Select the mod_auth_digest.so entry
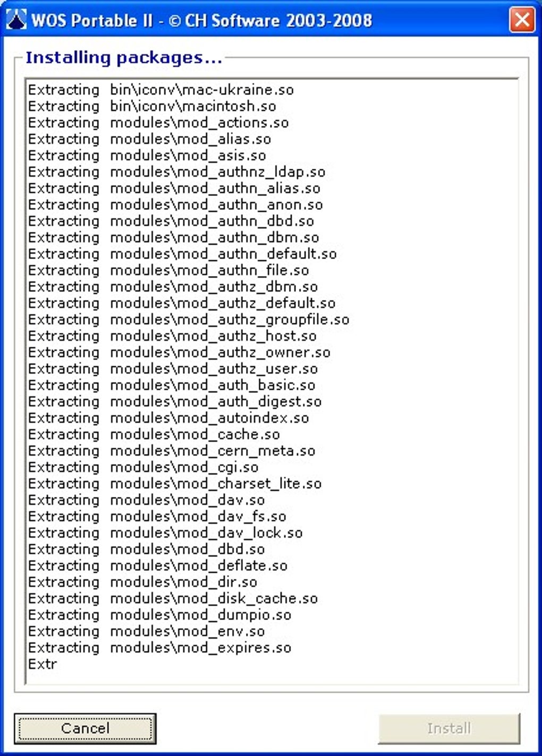The width and height of the screenshot is (542, 756). coord(175,402)
